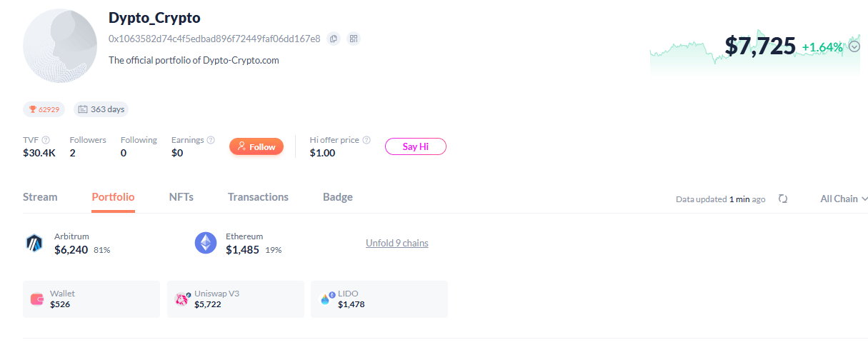Select the Arbitrum chain logo
The width and height of the screenshot is (868, 345).
(34, 244)
